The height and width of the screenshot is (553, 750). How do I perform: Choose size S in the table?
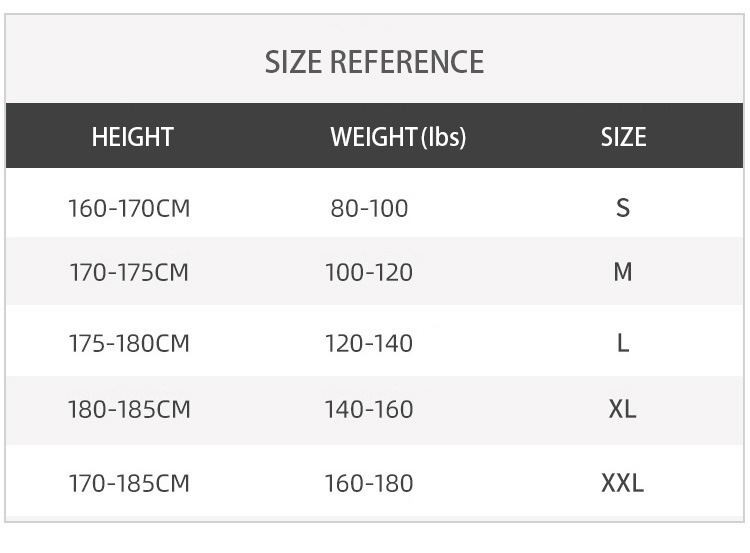pyautogui.click(x=623, y=208)
